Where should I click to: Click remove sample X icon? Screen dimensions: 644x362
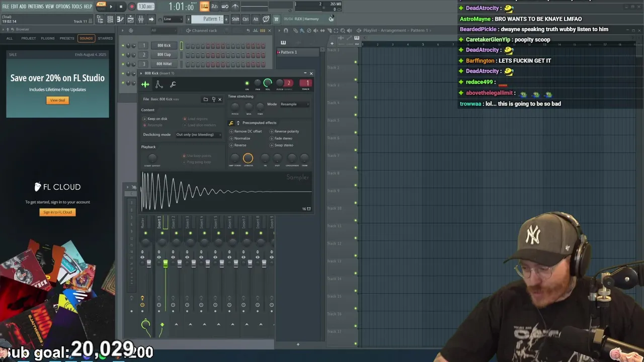tap(219, 100)
